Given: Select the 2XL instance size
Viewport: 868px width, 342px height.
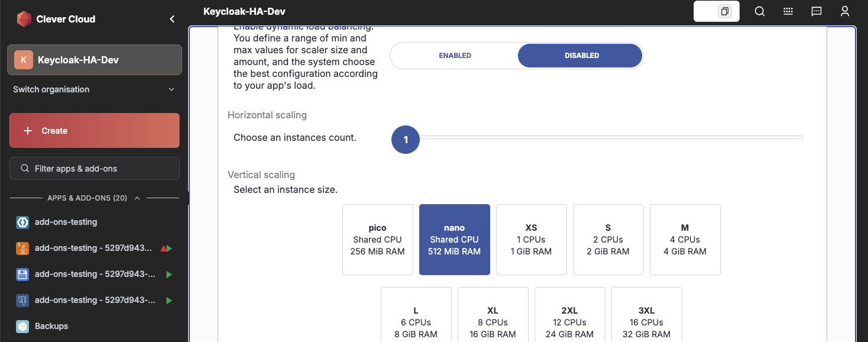Looking at the screenshot, I should pyautogui.click(x=570, y=315).
